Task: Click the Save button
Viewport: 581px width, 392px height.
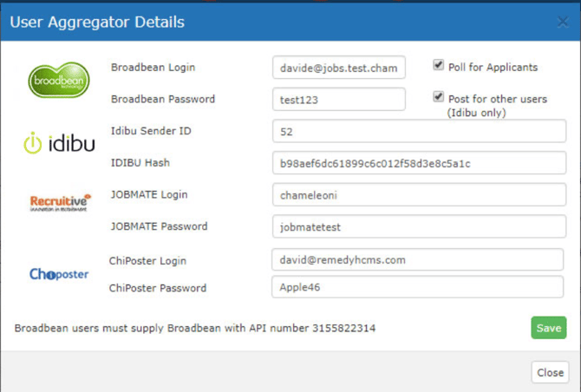Action: pos(549,328)
